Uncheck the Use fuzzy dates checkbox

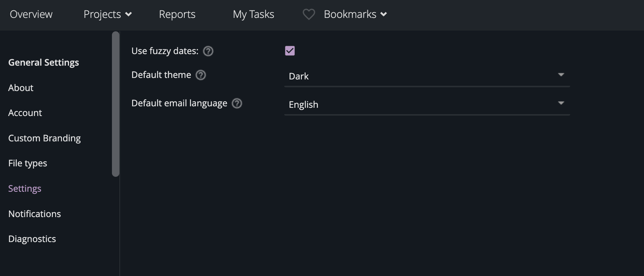tap(290, 51)
